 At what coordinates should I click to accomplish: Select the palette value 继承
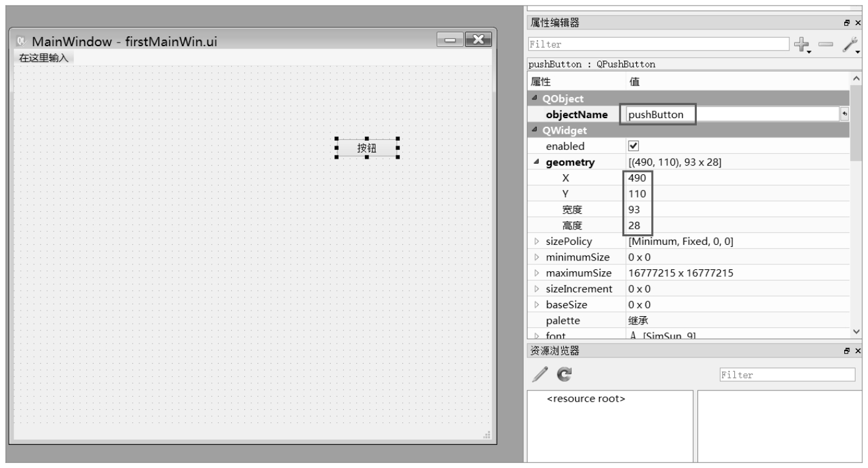point(638,321)
